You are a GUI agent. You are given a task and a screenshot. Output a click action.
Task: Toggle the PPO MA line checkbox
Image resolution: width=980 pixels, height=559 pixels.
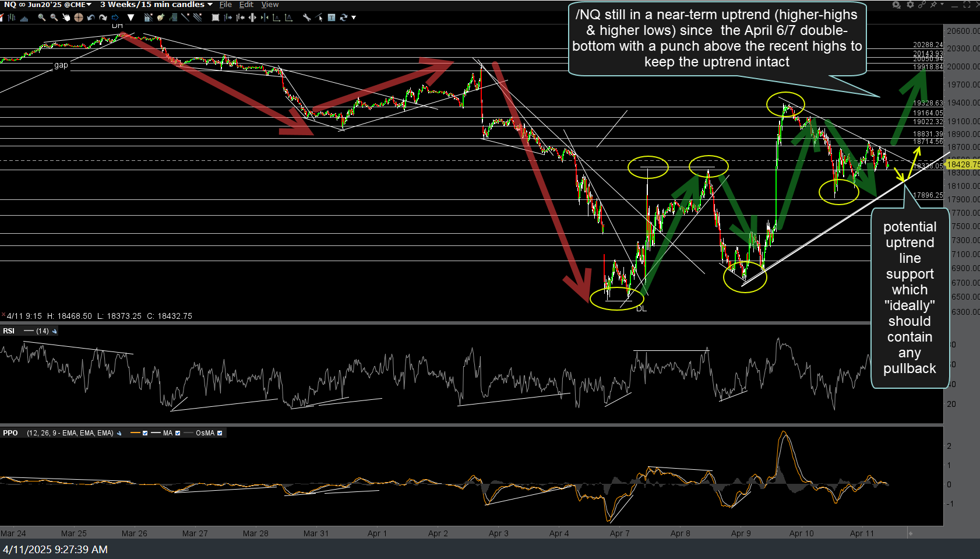[178, 433]
